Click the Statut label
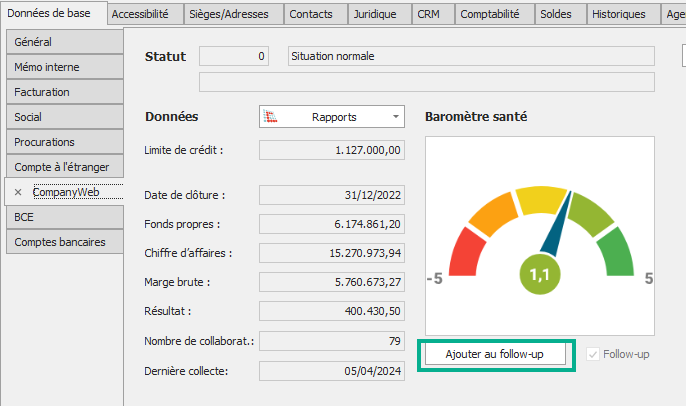The width and height of the screenshot is (686, 406). pyautogui.click(x=165, y=56)
